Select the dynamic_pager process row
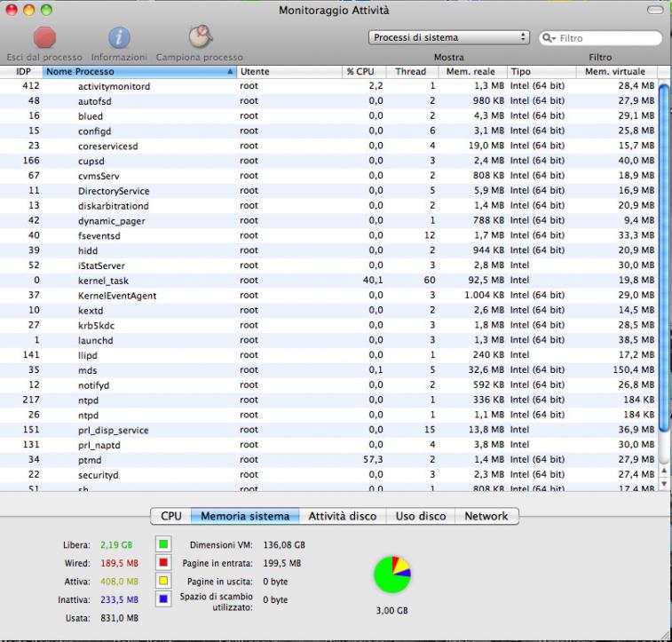This screenshot has width=672, height=642. point(328,220)
